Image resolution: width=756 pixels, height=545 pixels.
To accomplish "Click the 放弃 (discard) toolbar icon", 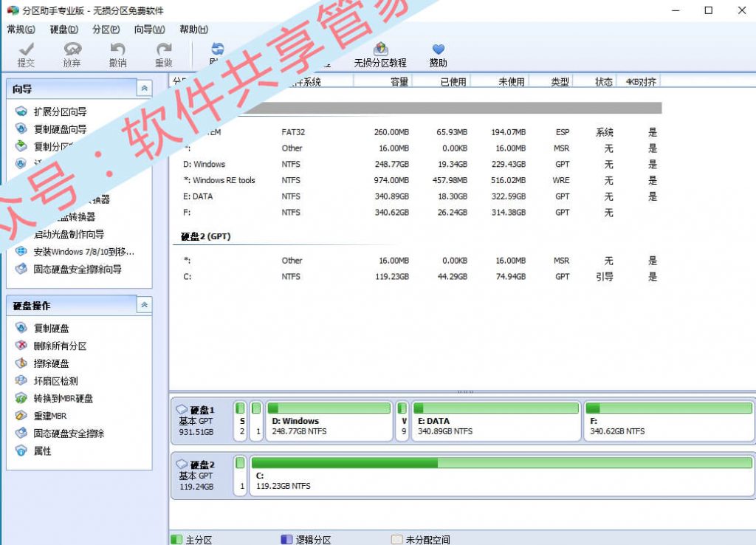I will (x=72, y=49).
